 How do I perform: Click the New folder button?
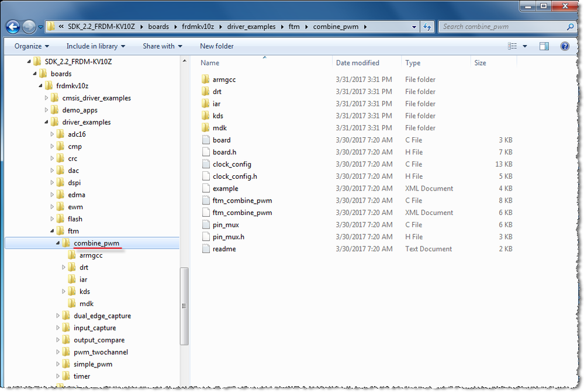[x=216, y=46]
